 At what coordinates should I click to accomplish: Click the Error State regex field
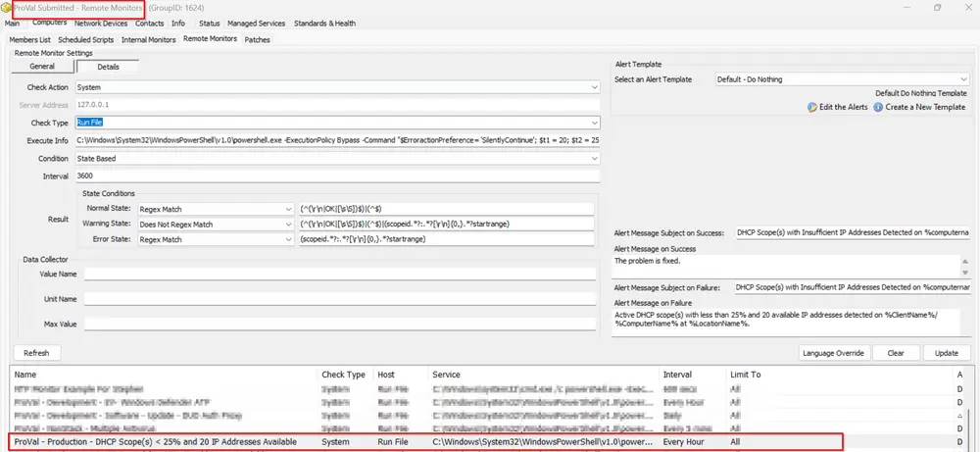[x=447, y=239]
